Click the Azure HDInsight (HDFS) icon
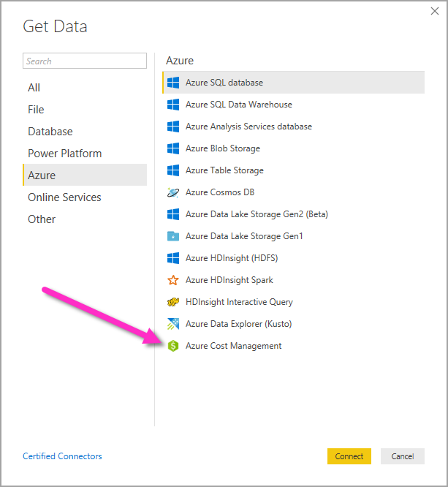 point(173,258)
